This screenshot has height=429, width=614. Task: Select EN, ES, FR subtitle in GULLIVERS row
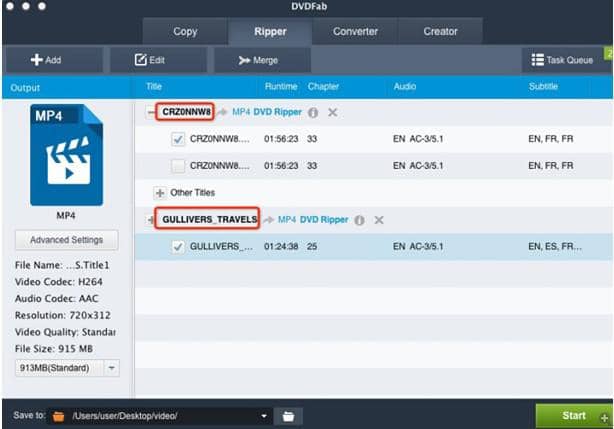(x=554, y=247)
